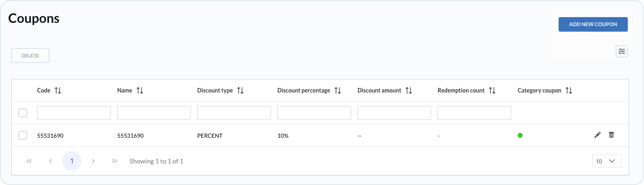
Task: Open the table filter settings icon
Action: click(x=622, y=51)
